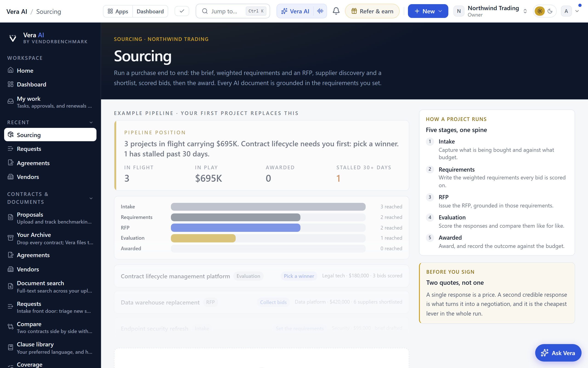The image size is (588, 368).
Task: Click the Ask Vera floating button
Action: [x=558, y=353]
